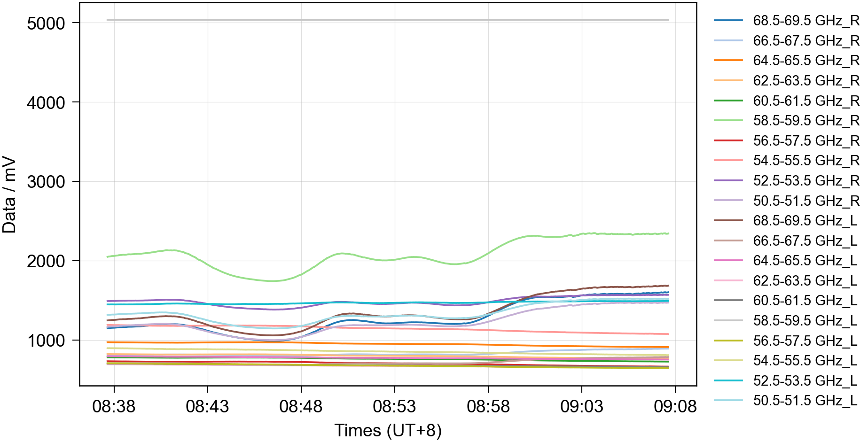Select the 56.5-57.5 GHz_L legend entry
868x442 pixels.
(x=805, y=341)
